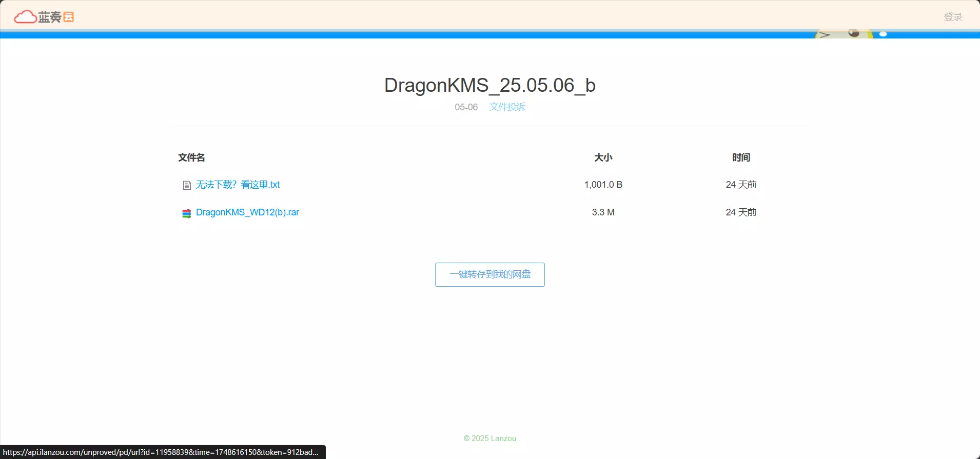This screenshot has height=459, width=980.
Task: Click the 大小 column header
Action: 603,157
